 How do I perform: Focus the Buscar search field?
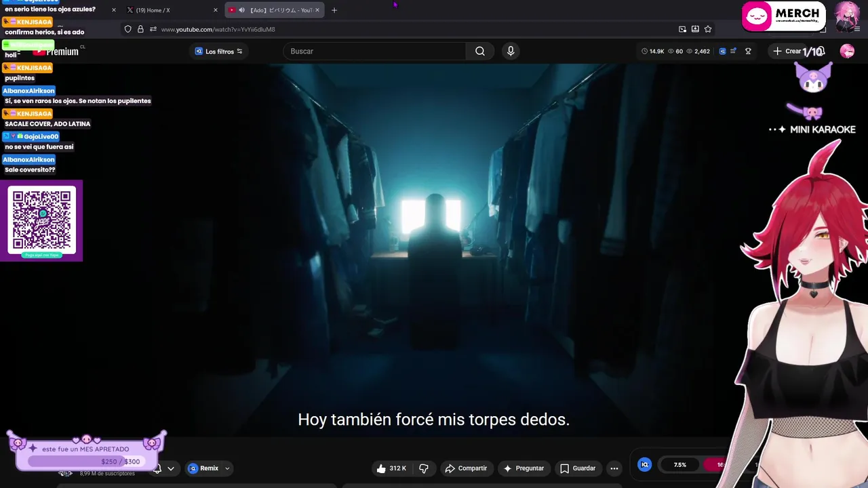[374, 51]
